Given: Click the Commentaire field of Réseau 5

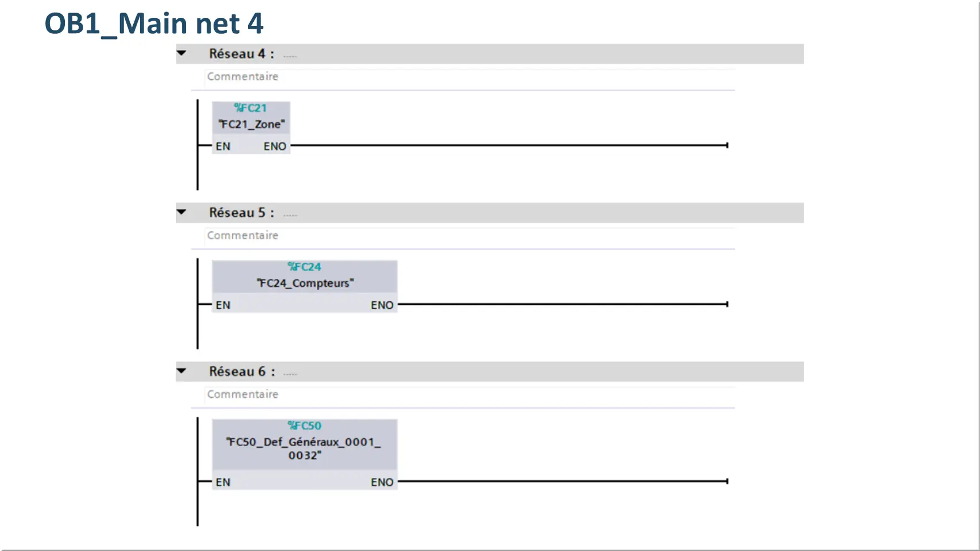Looking at the screenshot, I should [x=470, y=236].
